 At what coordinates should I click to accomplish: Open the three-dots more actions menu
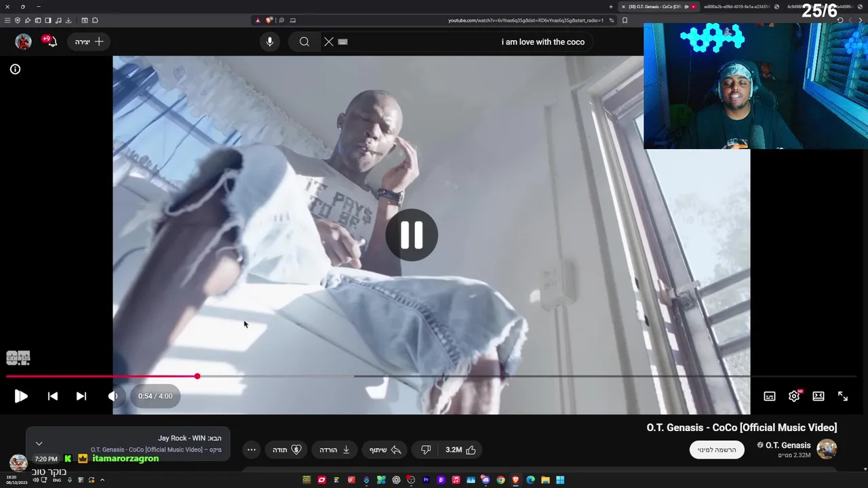point(252,450)
